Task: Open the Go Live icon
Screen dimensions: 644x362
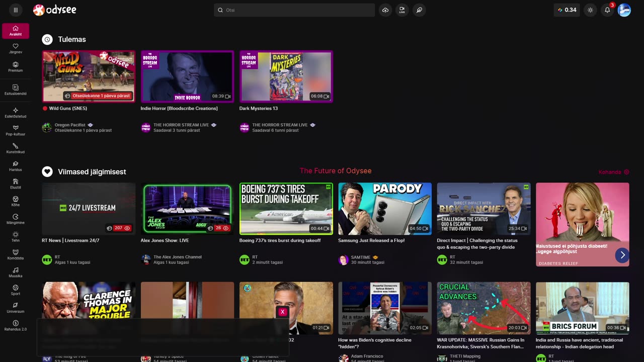Action: coord(402,10)
